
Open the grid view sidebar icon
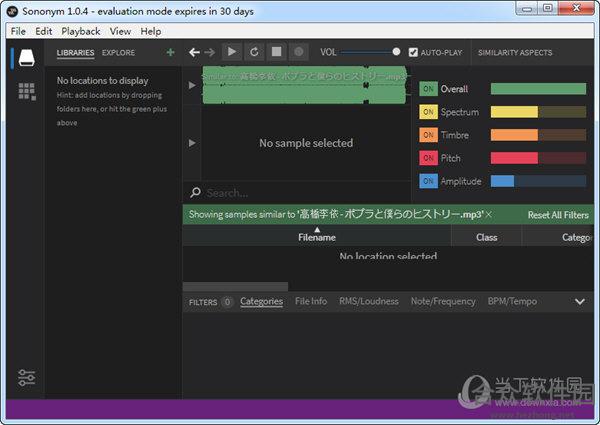pos(27,91)
